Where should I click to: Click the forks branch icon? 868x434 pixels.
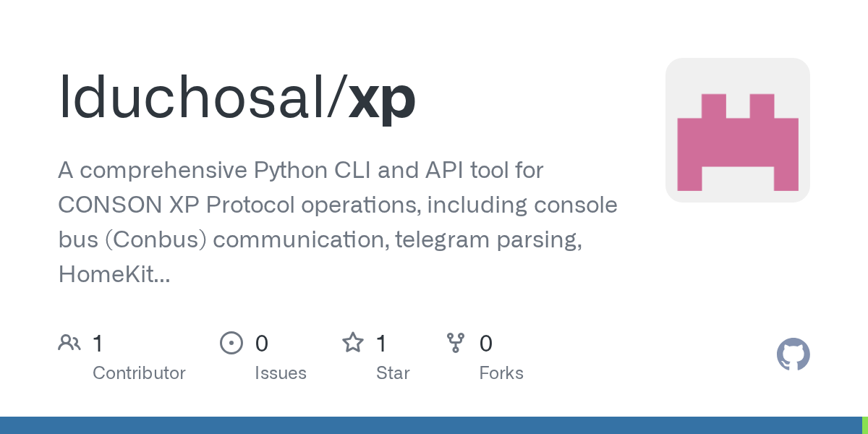point(455,343)
